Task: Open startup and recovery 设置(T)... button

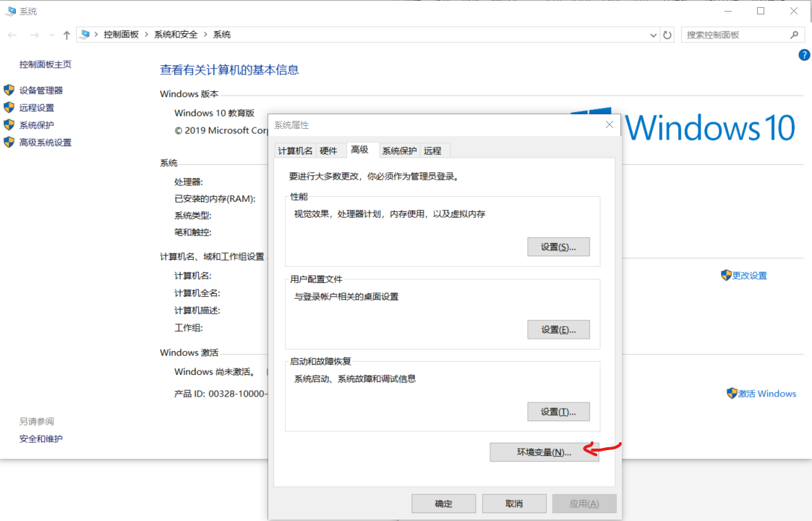Action: (x=558, y=412)
